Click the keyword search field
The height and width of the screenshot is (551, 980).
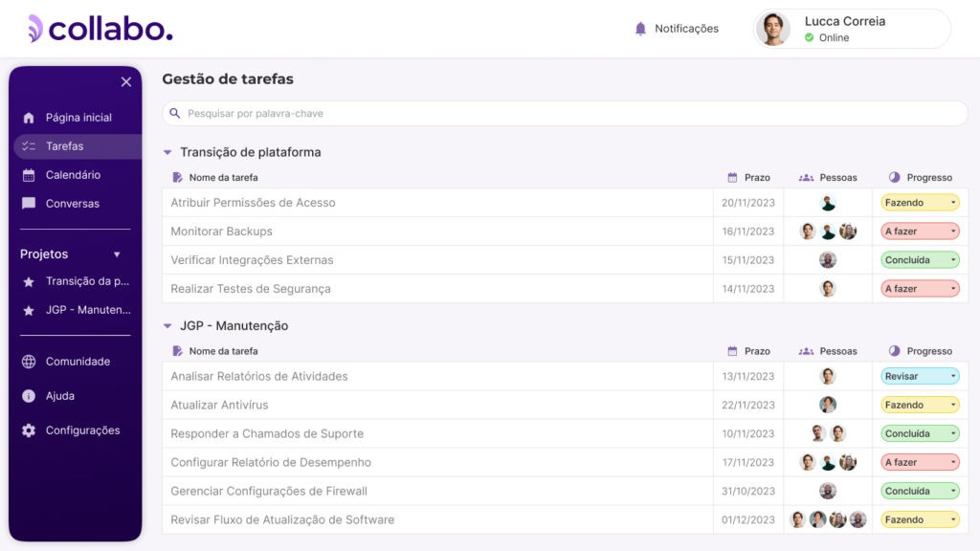pyautogui.click(x=565, y=113)
